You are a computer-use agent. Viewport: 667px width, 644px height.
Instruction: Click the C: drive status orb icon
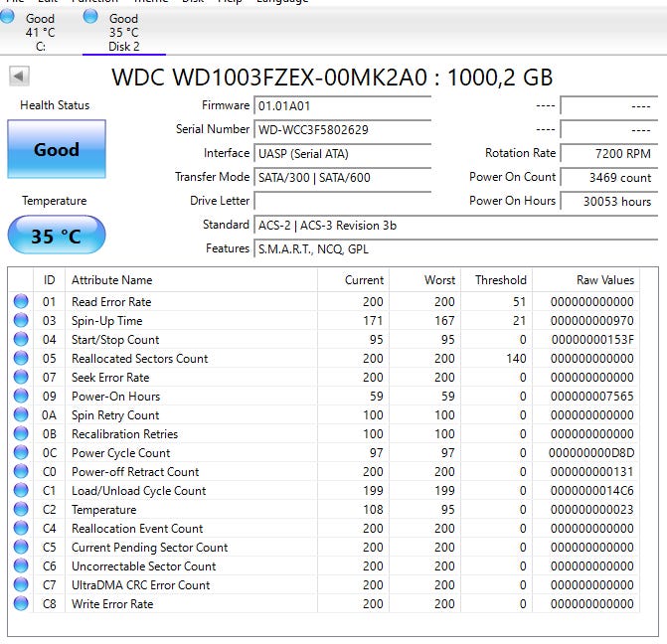tap(7, 16)
